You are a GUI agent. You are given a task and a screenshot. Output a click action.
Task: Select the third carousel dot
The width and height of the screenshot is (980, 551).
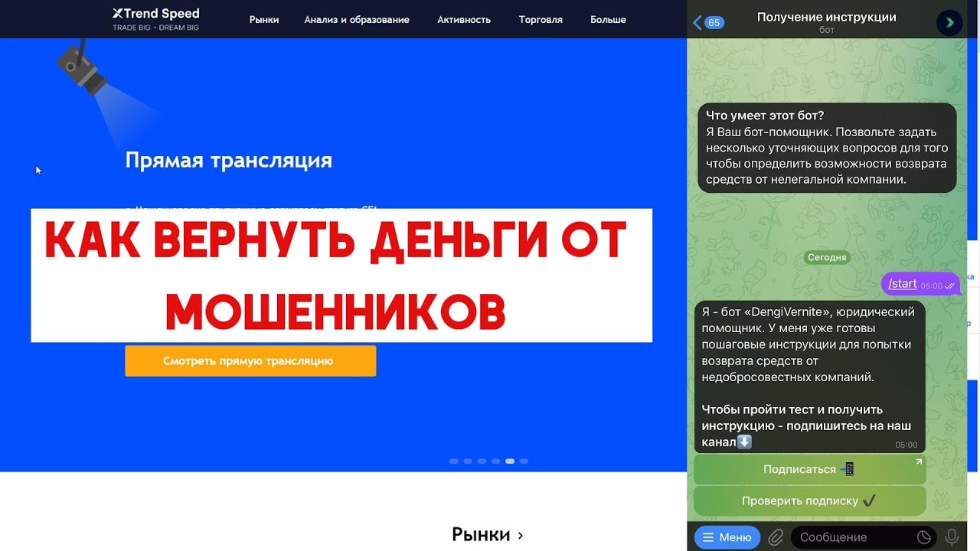point(482,461)
